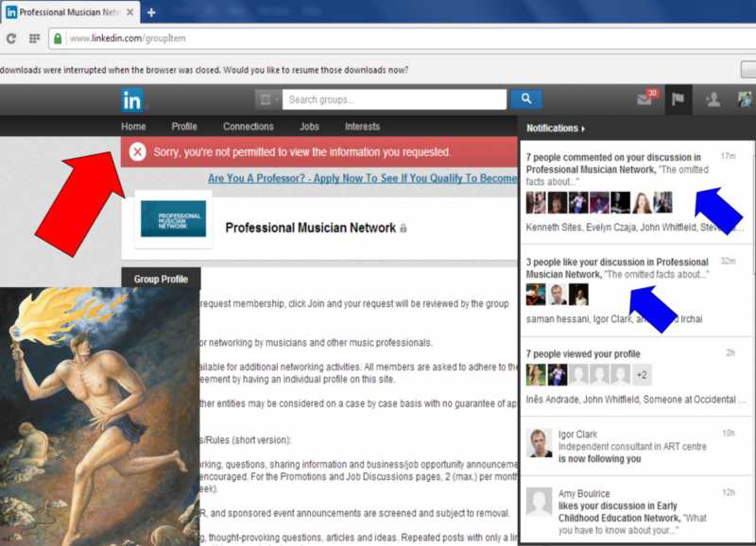The image size is (756, 546).
Task: Open '7 people commented on your discussion' notification
Action: tap(637, 193)
